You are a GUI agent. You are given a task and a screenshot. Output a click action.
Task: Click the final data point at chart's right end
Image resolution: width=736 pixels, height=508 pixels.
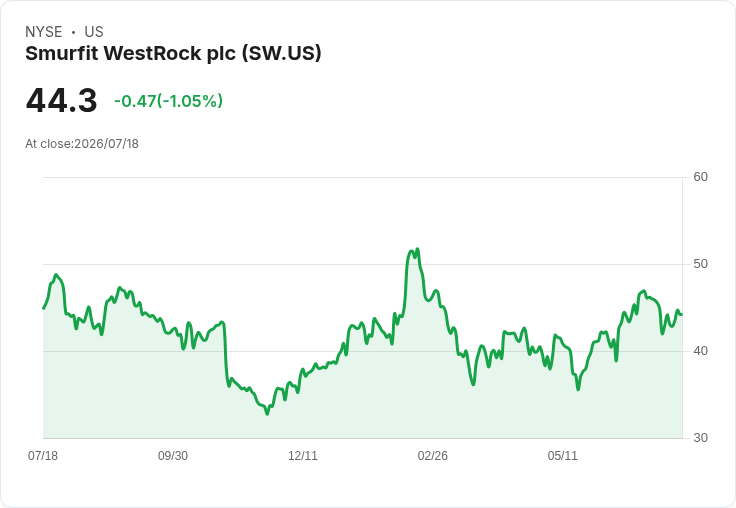tap(681, 314)
